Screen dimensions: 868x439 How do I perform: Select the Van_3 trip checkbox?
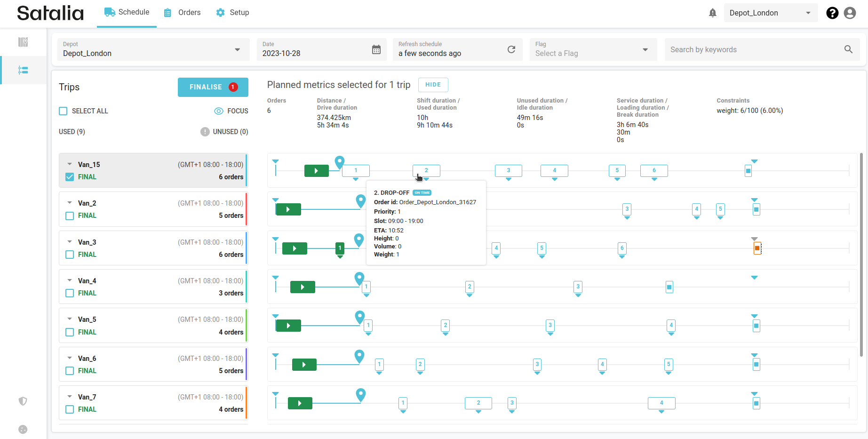[x=70, y=255]
